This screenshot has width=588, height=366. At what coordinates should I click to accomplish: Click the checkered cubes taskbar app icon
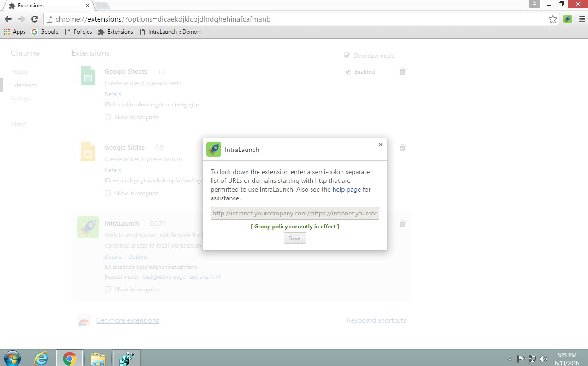click(126, 358)
